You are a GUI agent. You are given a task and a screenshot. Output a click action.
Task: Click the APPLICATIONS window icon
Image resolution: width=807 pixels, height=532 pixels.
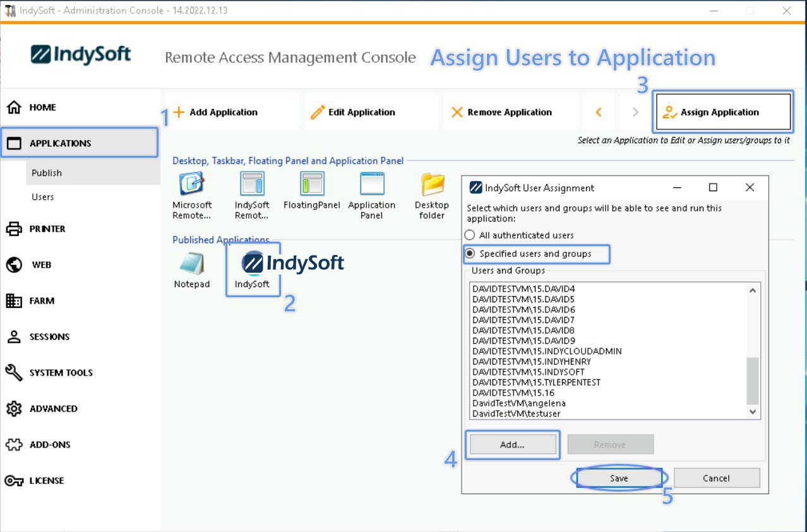(14, 143)
